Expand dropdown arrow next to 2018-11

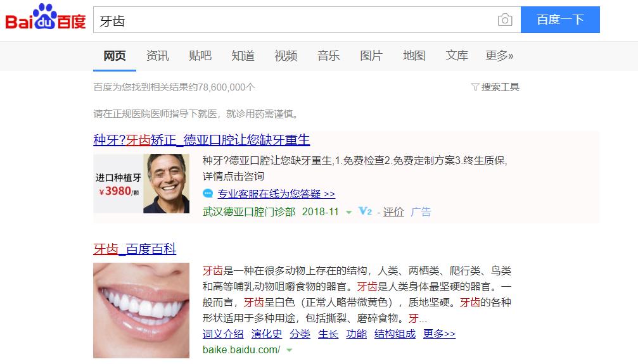tap(348, 212)
